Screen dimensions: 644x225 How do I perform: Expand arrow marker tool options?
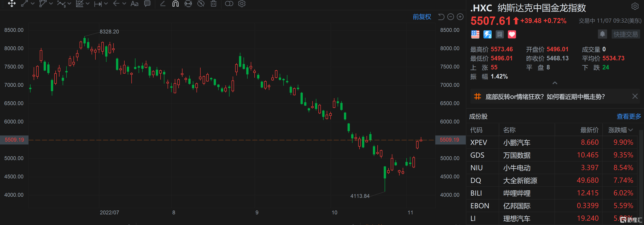(x=124, y=4)
